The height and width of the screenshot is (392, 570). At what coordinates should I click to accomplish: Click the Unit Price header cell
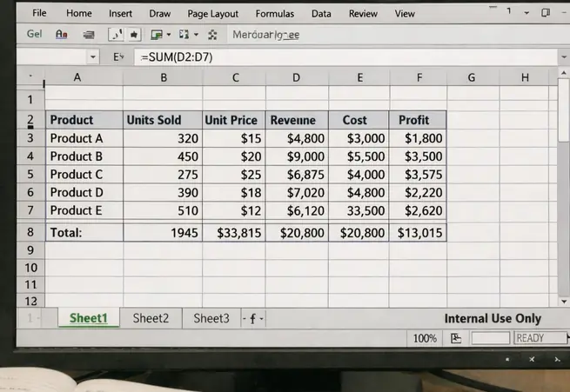pos(234,120)
